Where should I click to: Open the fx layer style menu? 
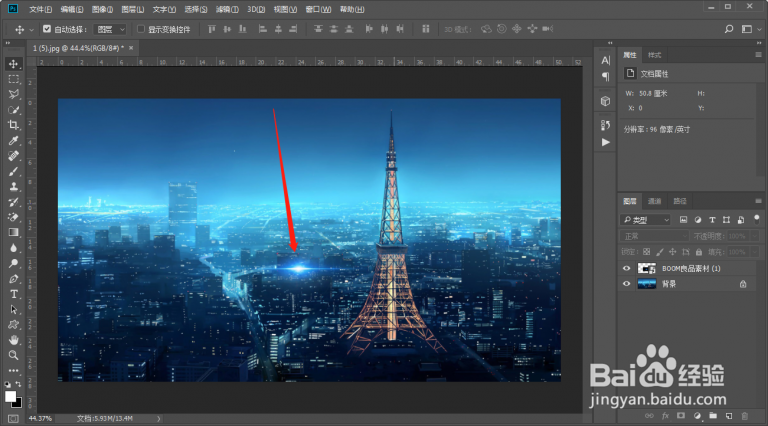point(665,416)
